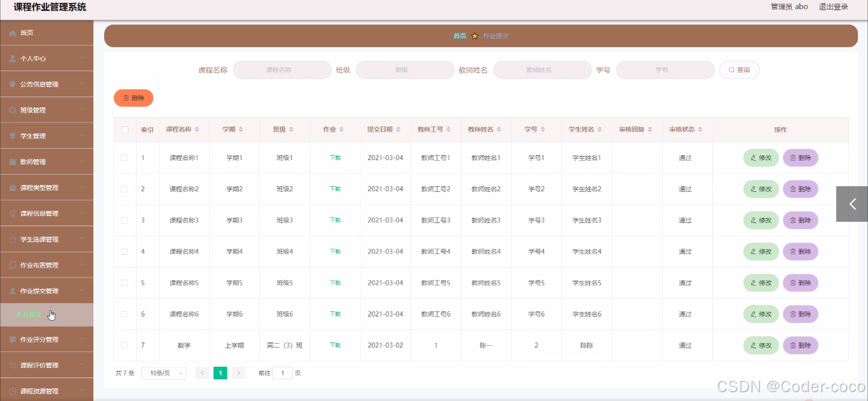Click the sort arrows on 审核回复 column
Image resolution: width=868 pixels, height=401 pixels.
650,130
